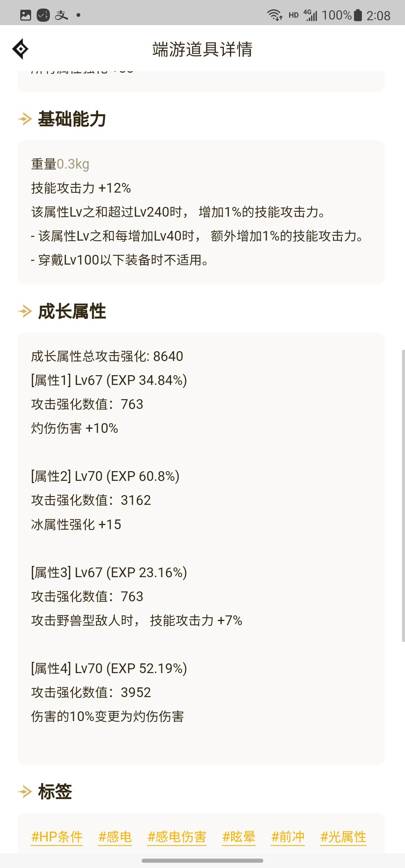Image resolution: width=405 pixels, height=868 pixels.
Task: Tap the 端游道具详情 page title
Action: 202,49
